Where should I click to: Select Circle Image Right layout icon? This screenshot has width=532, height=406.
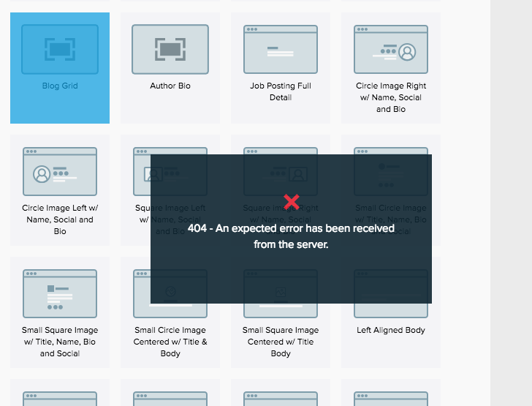pyautogui.click(x=391, y=49)
